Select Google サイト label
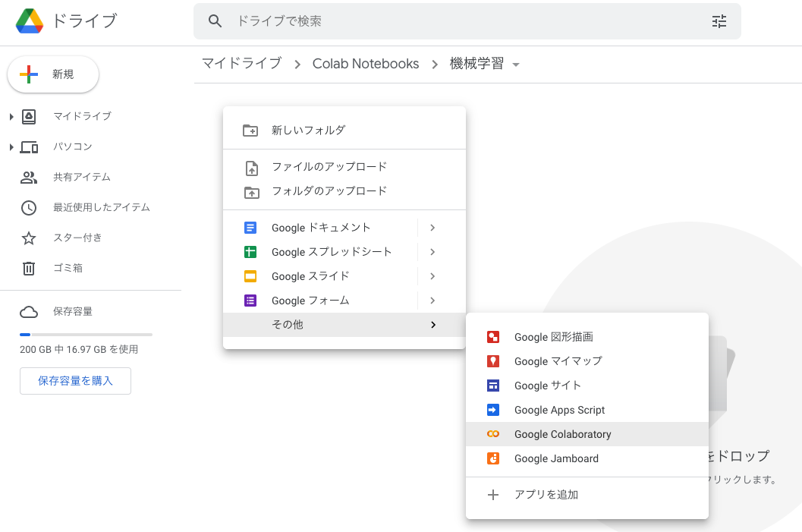This screenshot has width=802, height=532. 548,386
